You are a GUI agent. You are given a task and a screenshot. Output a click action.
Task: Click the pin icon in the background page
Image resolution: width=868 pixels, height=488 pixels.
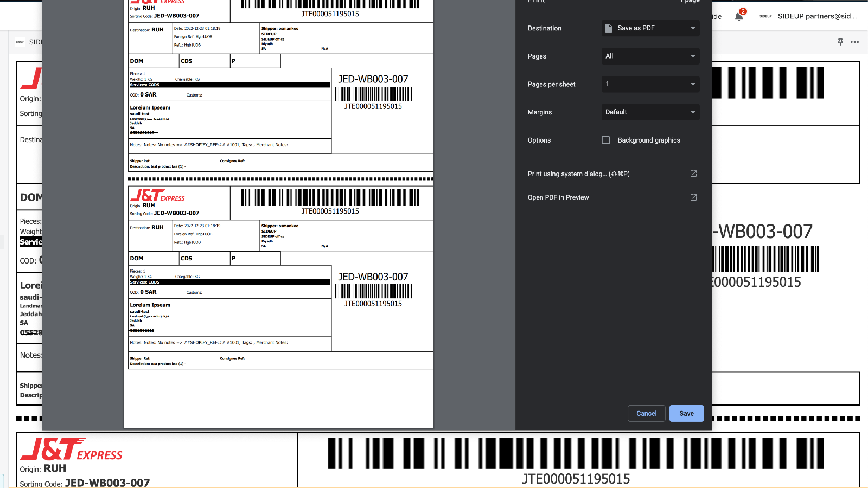pyautogui.click(x=840, y=42)
